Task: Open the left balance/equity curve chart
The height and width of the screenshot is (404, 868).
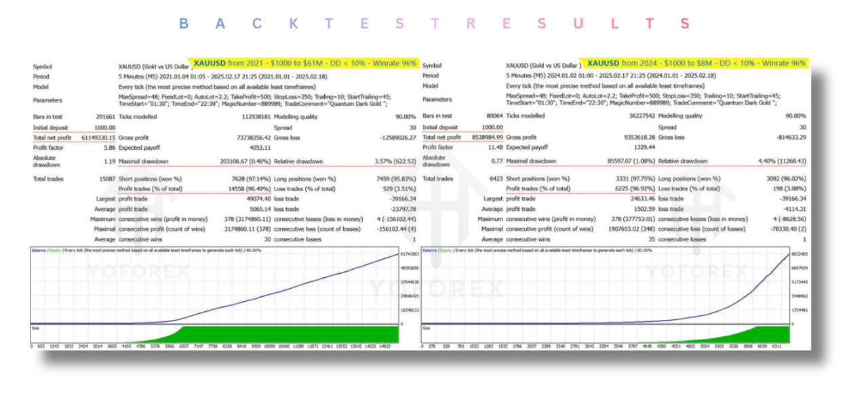Action: pyautogui.click(x=214, y=286)
